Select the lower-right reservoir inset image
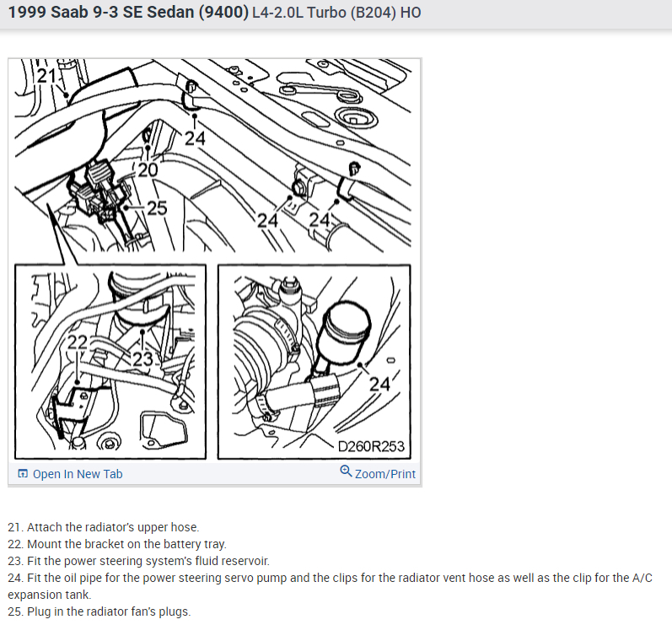Viewport: 672px width, 641px height. [314, 362]
